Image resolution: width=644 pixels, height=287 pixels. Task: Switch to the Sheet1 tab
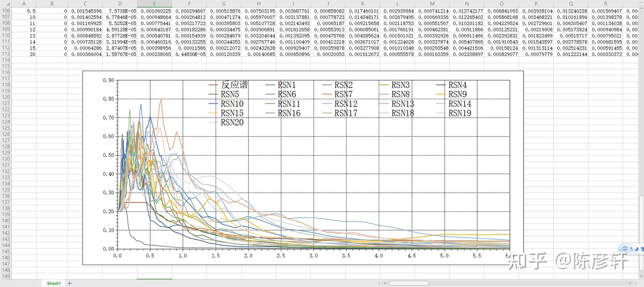click(53, 283)
